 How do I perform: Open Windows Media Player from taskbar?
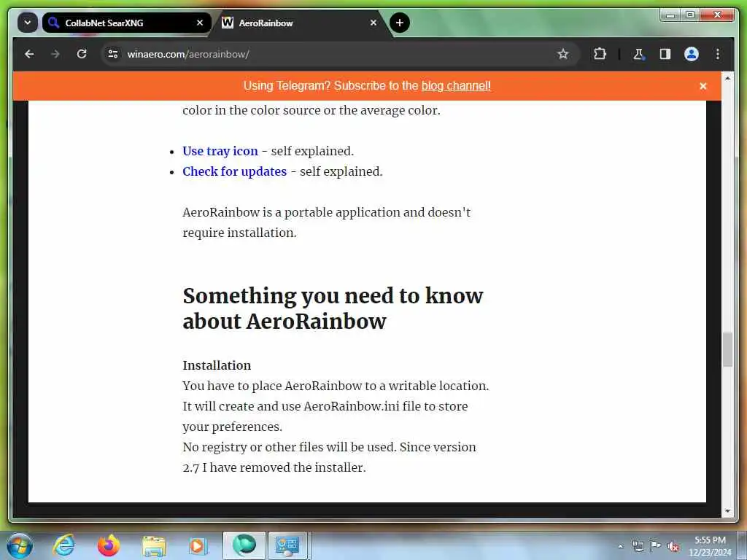pyautogui.click(x=197, y=545)
